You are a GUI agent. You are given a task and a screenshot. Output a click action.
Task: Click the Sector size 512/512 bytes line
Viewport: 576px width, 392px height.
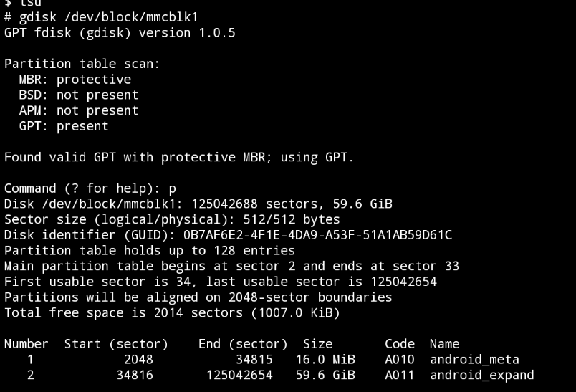[172, 220]
